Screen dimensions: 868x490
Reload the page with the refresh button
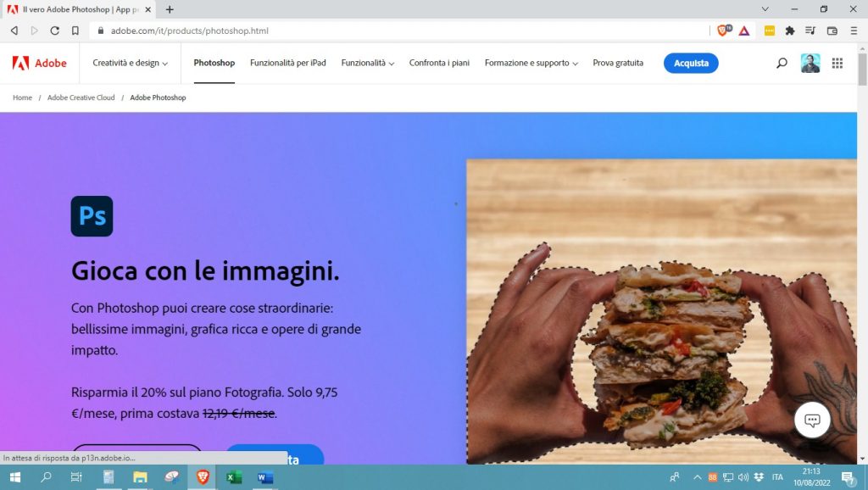point(55,31)
